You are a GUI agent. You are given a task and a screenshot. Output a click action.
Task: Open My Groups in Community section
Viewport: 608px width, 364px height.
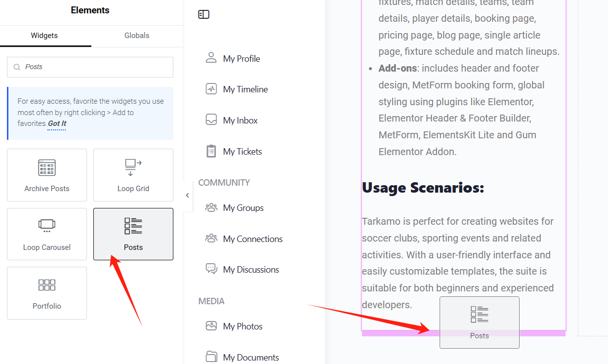pyautogui.click(x=243, y=207)
